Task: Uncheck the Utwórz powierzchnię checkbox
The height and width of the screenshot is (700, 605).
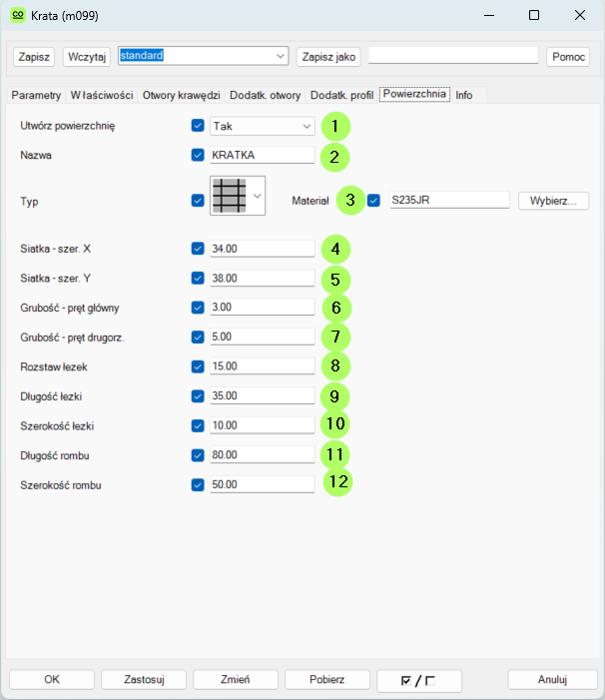Action: pos(198,127)
